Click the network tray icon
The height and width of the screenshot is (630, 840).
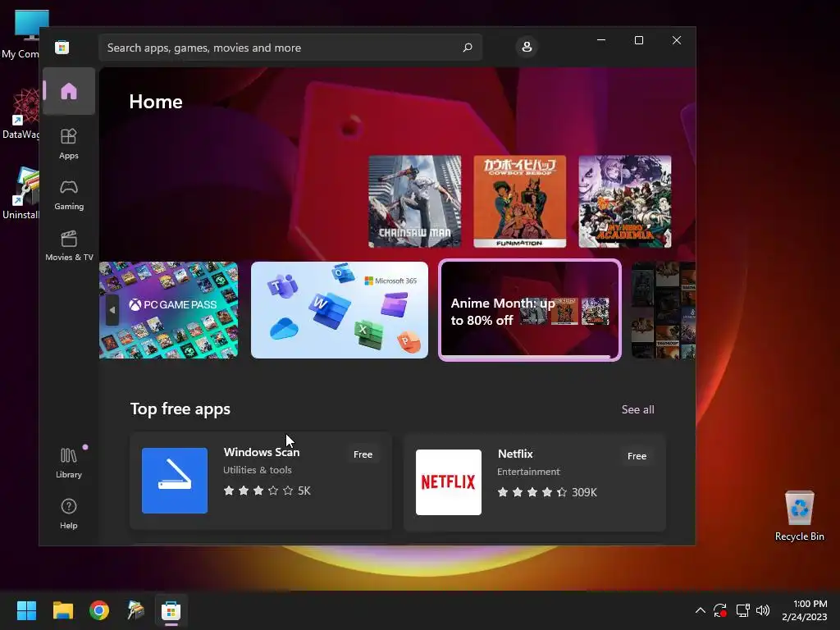click(742, 610)
